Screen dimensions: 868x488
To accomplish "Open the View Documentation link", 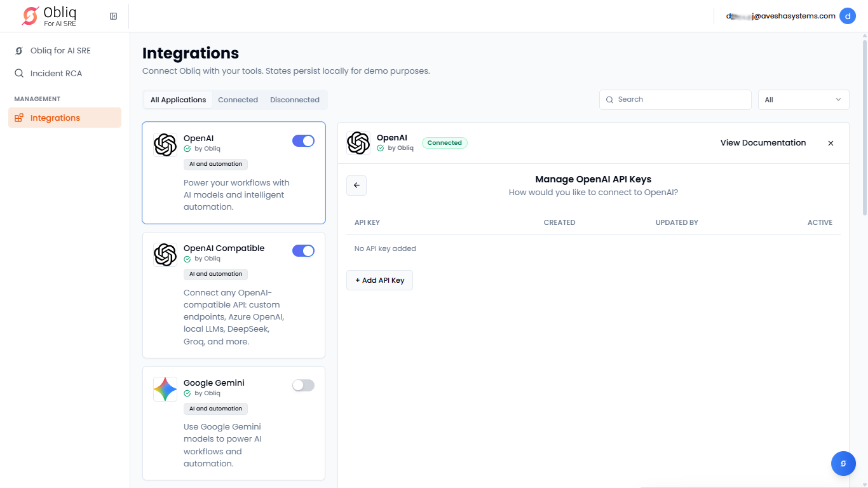I will click(763, 143).
